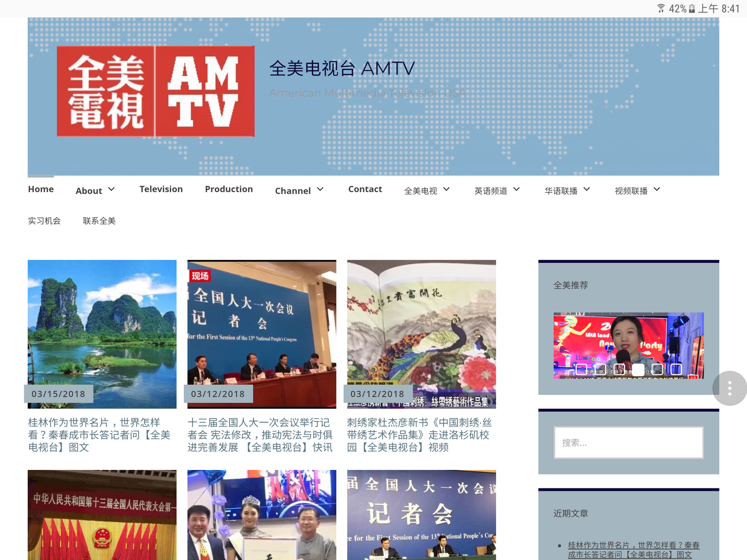Open article 十三届全国人大一次会议举行记者会 headline

(260, 435)
